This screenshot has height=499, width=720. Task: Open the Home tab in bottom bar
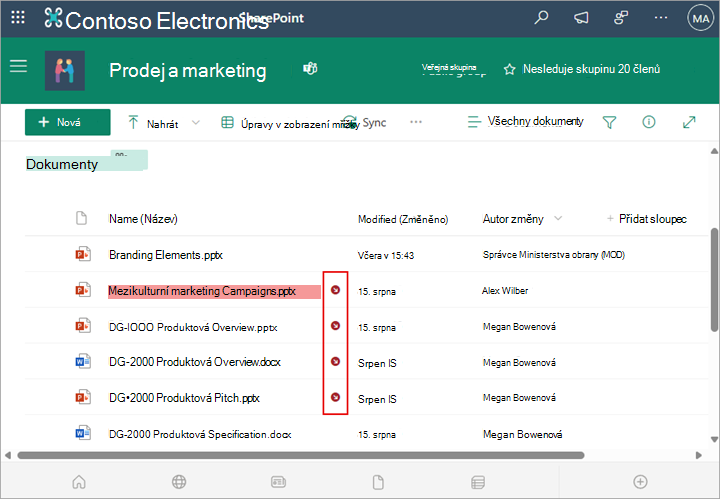79,482
